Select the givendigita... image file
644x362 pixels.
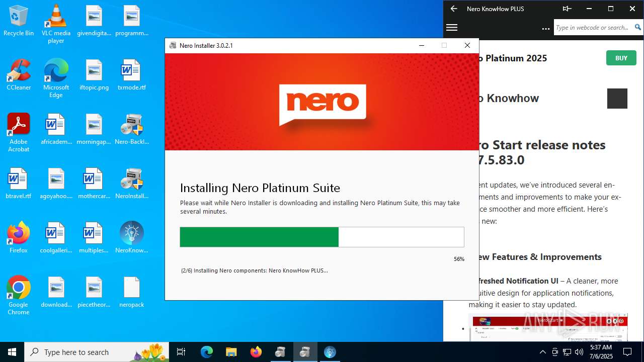(x=94, y=20)
